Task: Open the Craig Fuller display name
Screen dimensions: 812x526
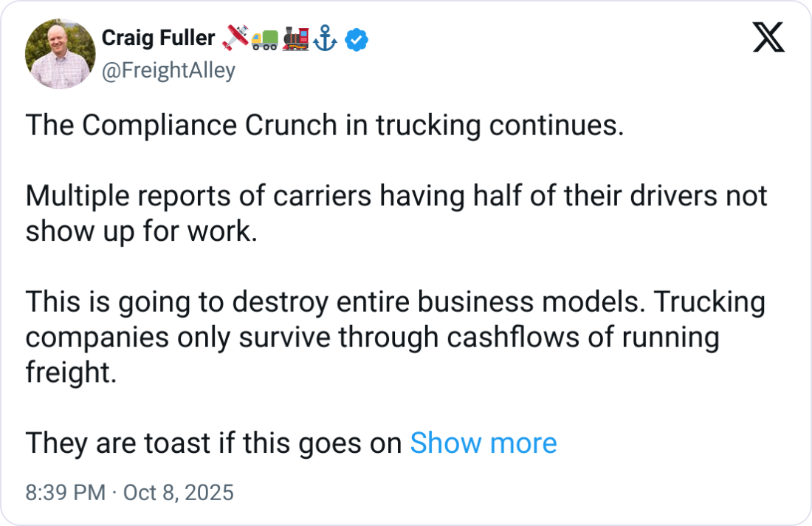Action: 158,38
